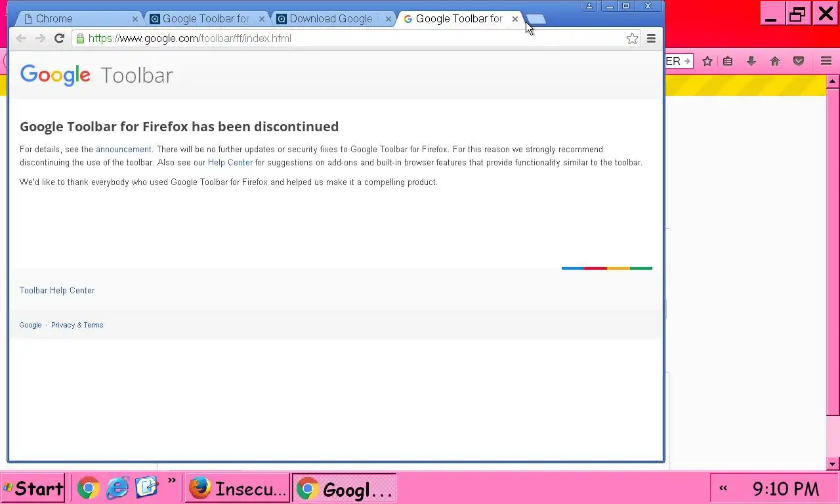Launch Internet Explorer from quick launch

tap(117, 488)
